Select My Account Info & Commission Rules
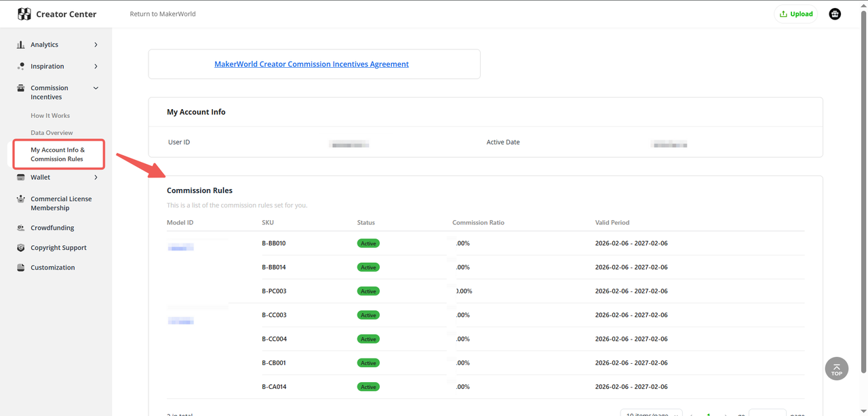 [x=58, y=154]
